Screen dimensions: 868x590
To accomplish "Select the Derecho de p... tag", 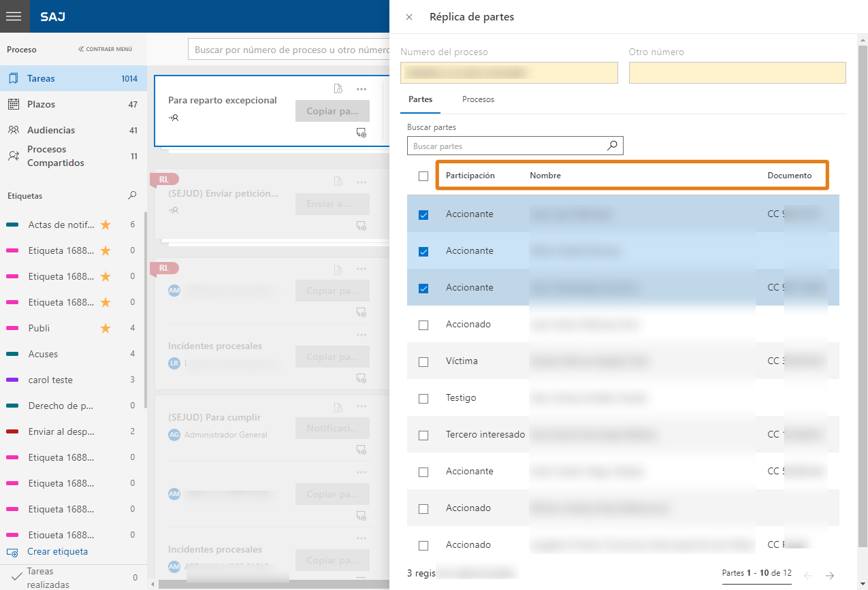I will point(61,406).
